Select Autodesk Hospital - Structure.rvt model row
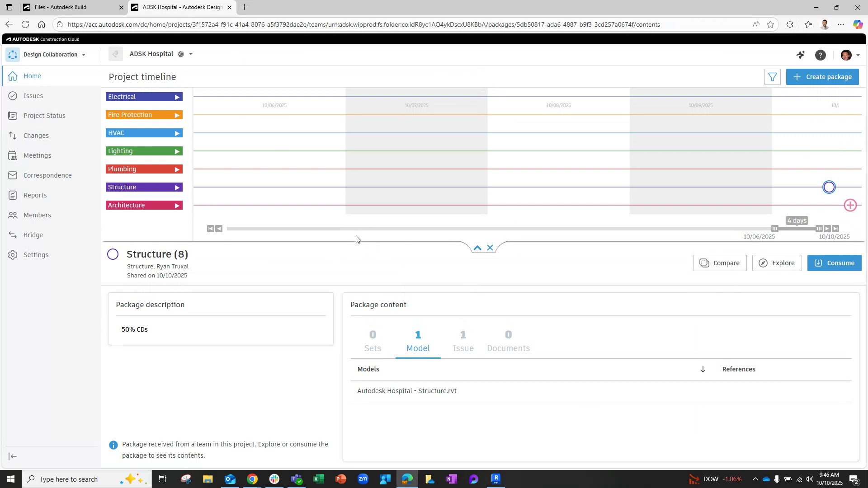The width and height of the screenshot is (868, 488). tap(406, 391)
